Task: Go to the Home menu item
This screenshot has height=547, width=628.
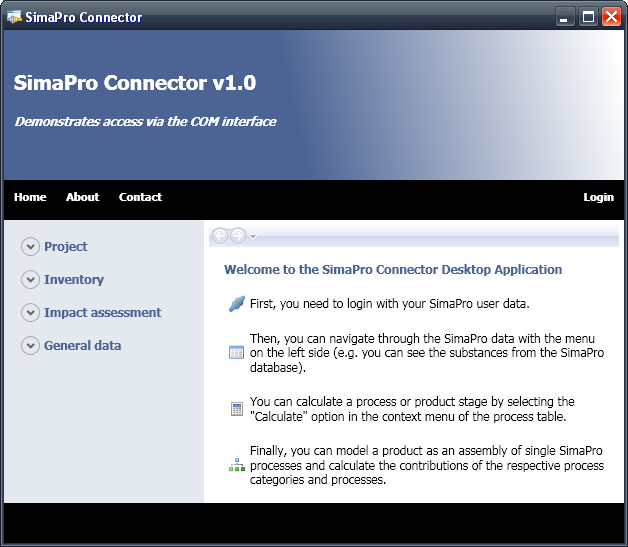Action: coord(30,197)
